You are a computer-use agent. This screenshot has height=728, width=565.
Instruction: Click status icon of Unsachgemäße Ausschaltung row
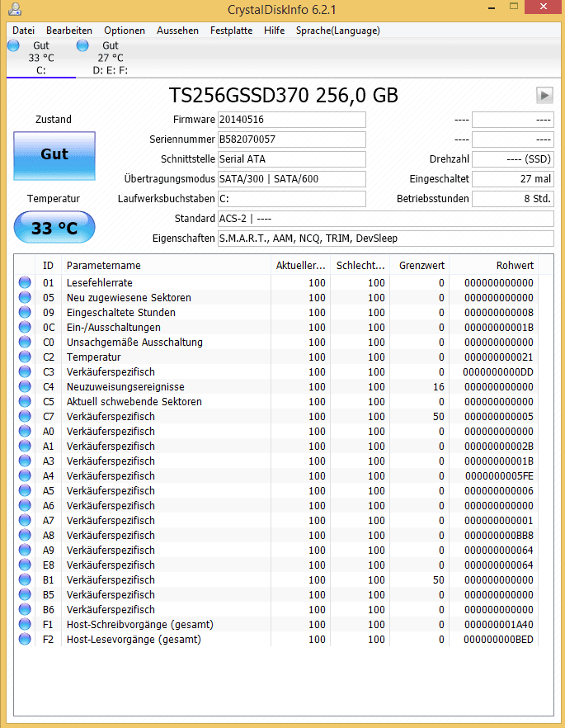(25, 343)
